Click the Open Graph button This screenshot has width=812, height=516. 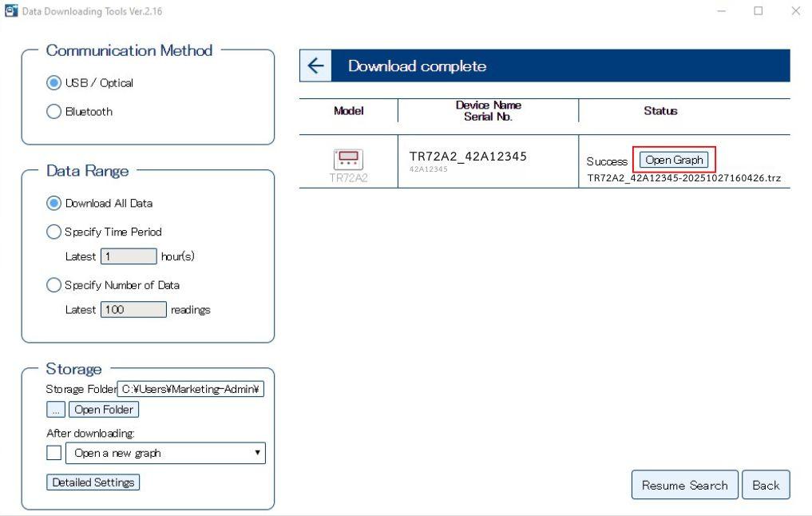pyautogui.click(x=674, y=160)
